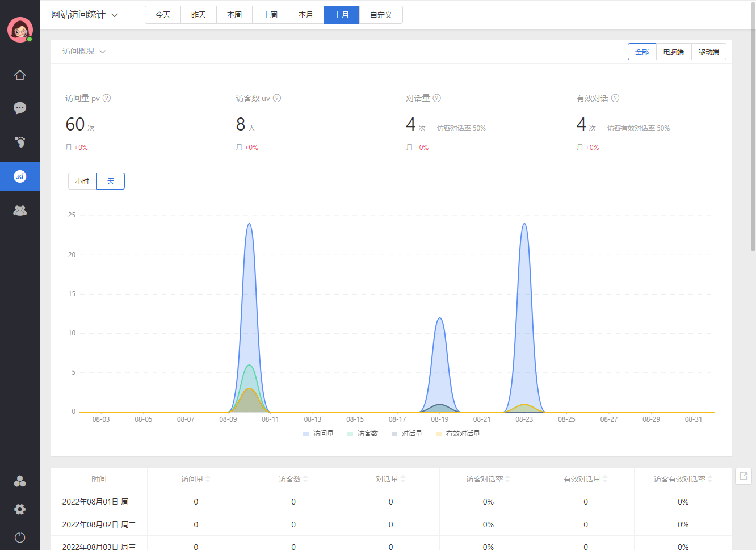
Task: Switch to the 今天 time range tab
Action: tap(163, 15)
